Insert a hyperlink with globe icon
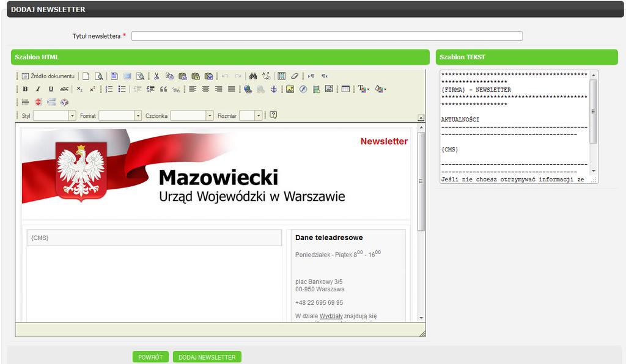 click(248, 89)
